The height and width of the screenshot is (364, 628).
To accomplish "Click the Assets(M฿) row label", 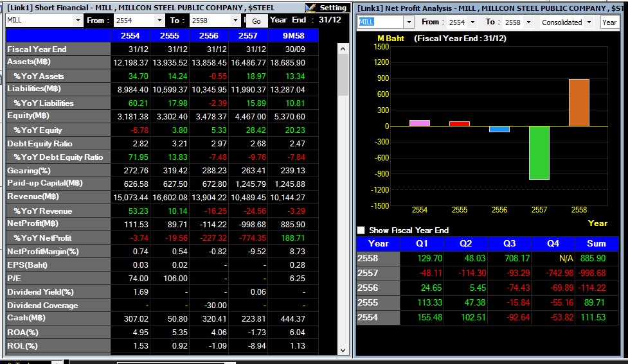I will 58,62.
